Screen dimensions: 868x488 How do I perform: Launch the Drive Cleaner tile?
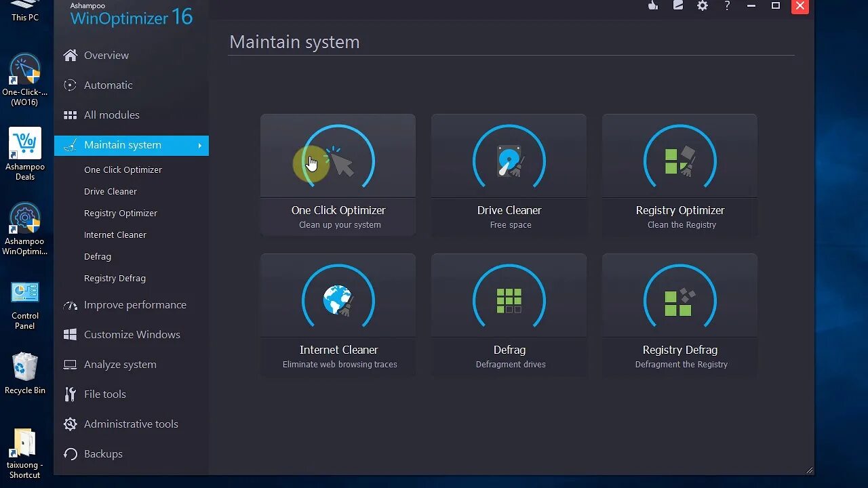509,175
